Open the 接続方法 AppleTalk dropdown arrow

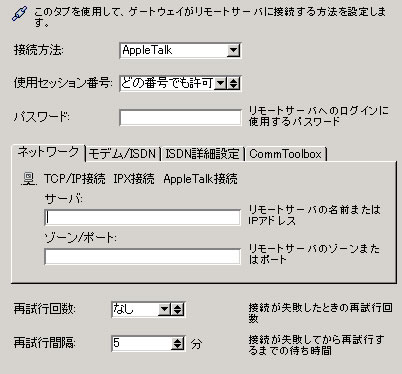[x=233, y=50]
